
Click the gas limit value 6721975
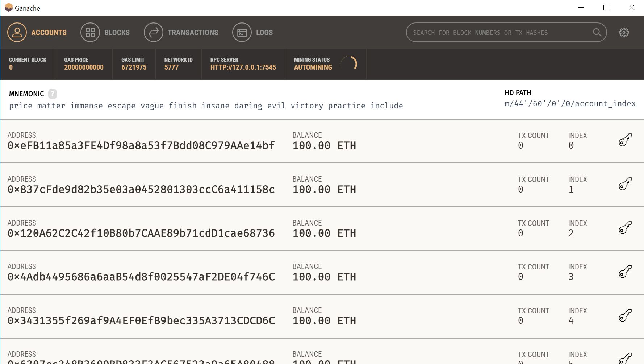pyautogui.click(x=134, y=67)
